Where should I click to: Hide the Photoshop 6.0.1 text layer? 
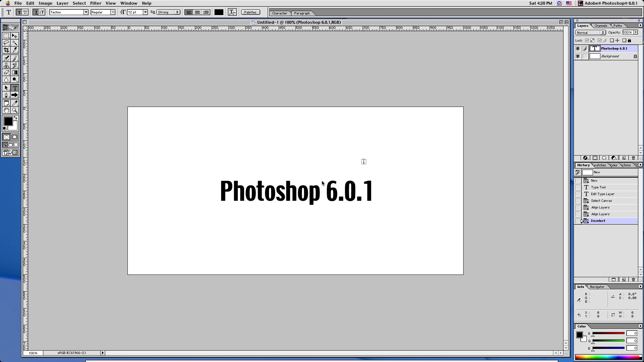click(x=578, y=49)
